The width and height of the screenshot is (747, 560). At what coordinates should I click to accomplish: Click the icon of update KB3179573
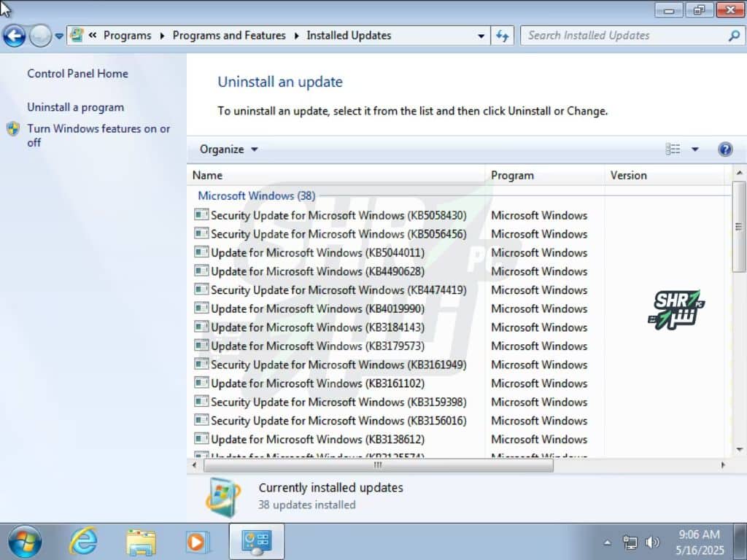(x=201, y=345)
